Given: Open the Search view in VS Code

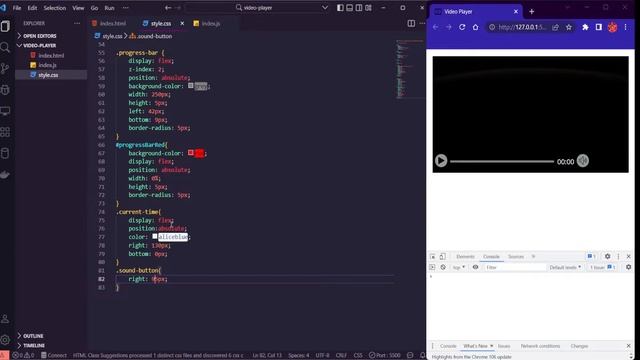Looking at the screenshot, I should [5, 47].
